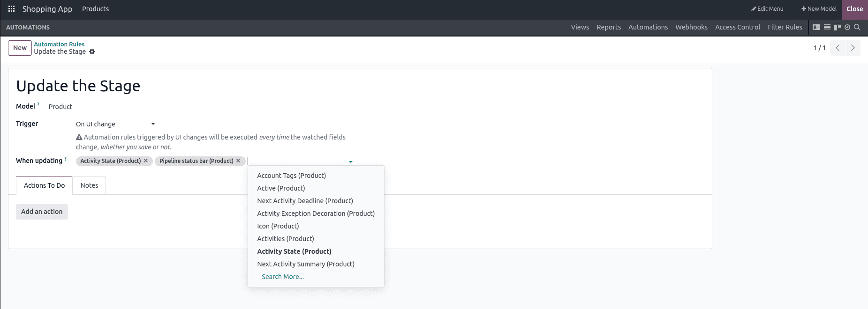Click the search magnifier icon

point(857,27)
